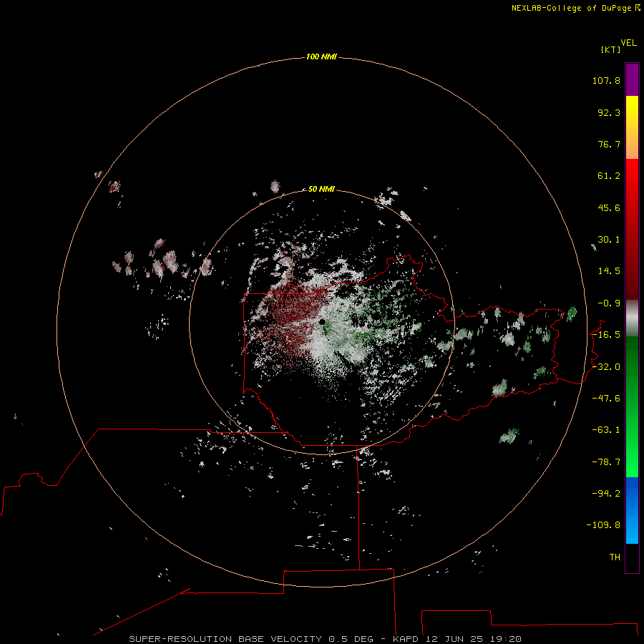
Task: Click the 76.7 velocity scale value
Action: coord(609,144)
